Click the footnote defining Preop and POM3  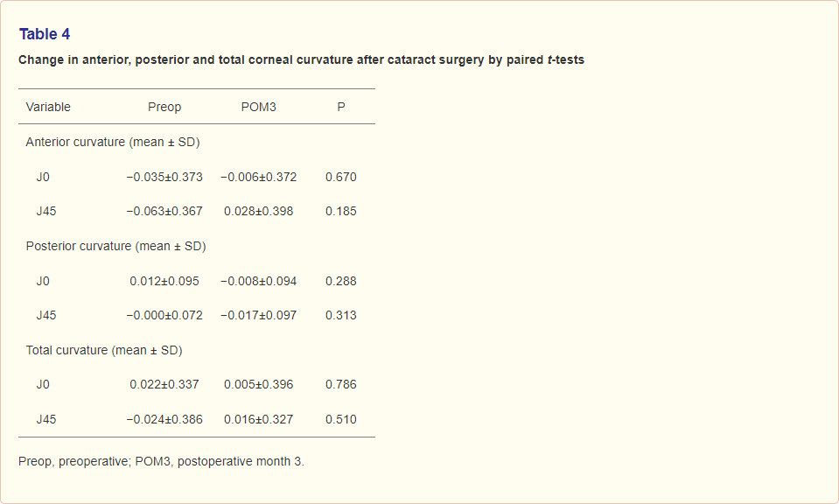161,462
